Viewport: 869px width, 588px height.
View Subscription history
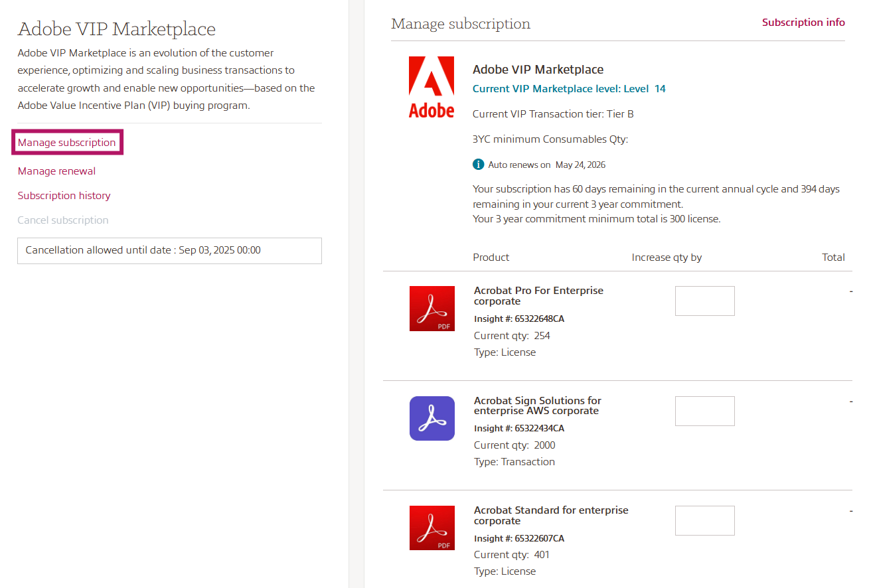coord(64,195)
